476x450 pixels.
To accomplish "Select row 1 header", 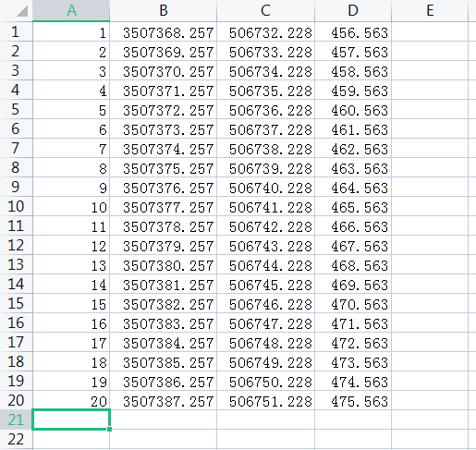I will point(16,31).
